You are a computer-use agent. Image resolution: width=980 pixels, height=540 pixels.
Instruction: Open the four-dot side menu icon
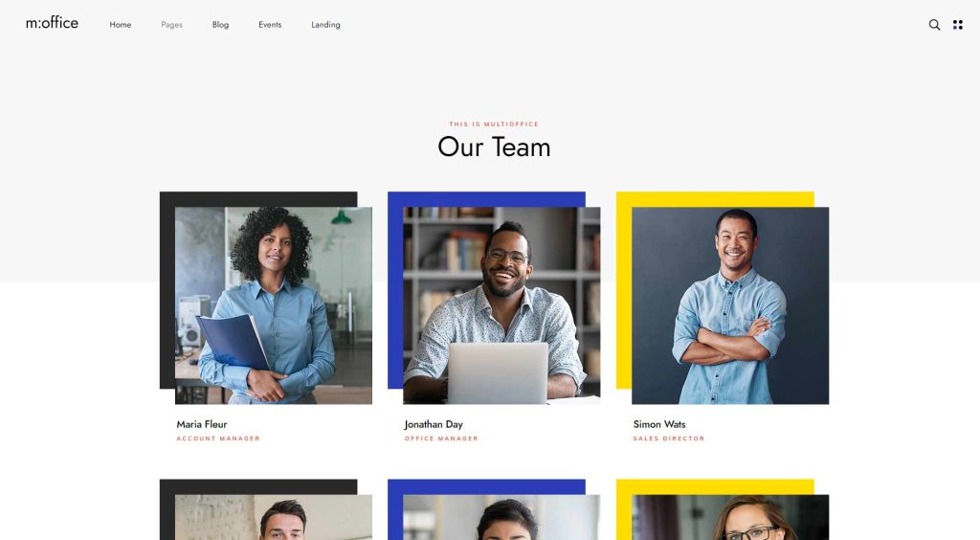click(957, 24)
